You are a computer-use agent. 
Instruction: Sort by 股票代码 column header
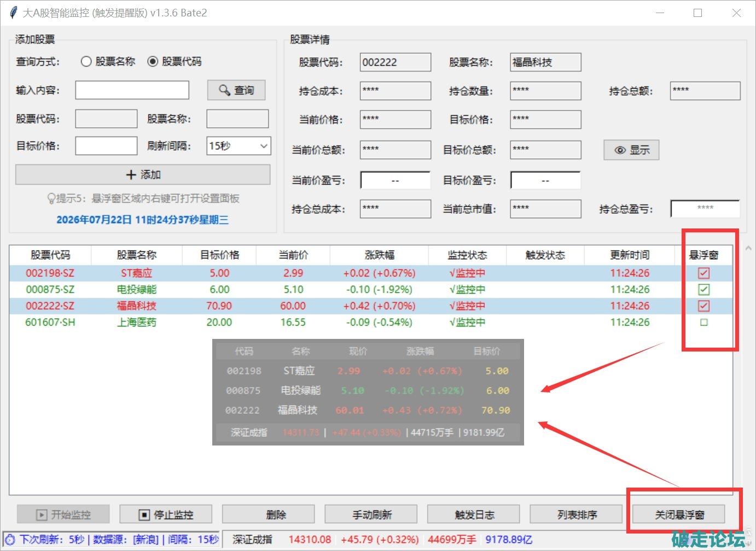pos(50,255)
